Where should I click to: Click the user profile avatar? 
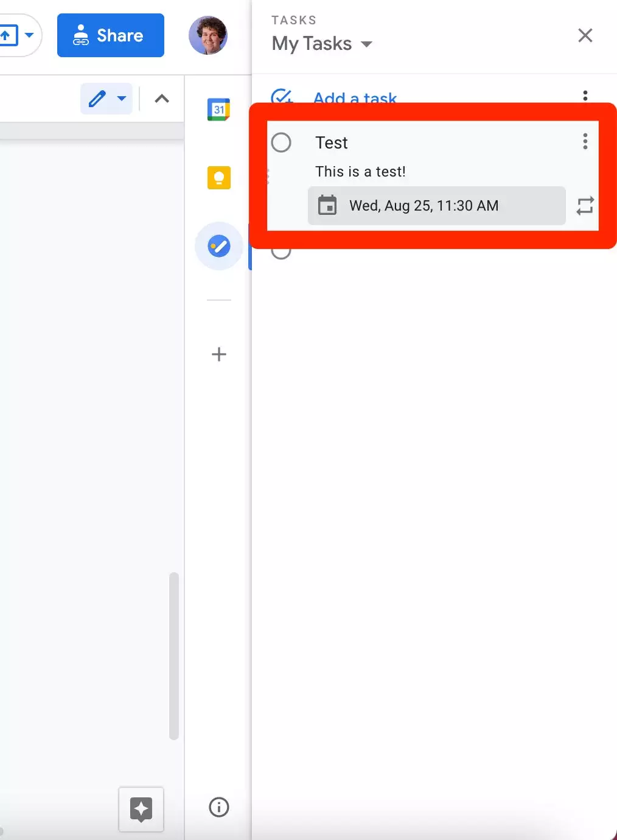(208, 35)
